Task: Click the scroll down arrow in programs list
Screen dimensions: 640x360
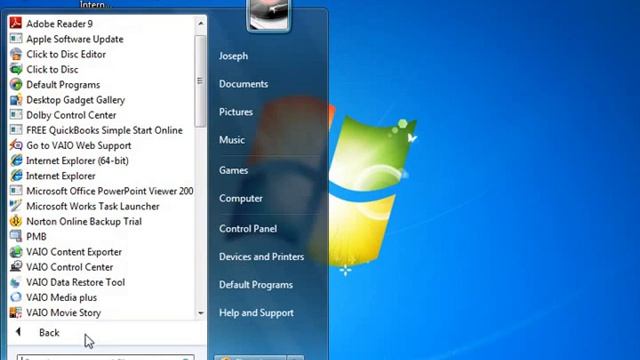Action: point(200,313)
